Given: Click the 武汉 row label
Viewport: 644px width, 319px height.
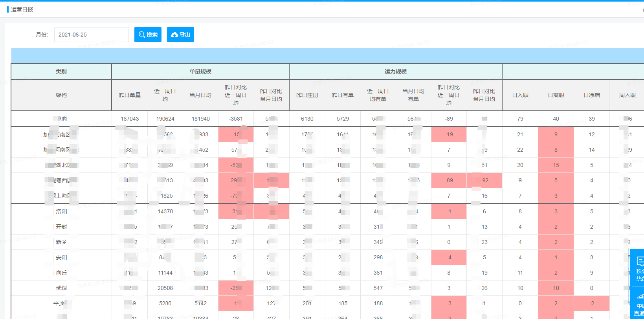Looking at the screenshot, I should pyautogui.click(x=61, y=288).
